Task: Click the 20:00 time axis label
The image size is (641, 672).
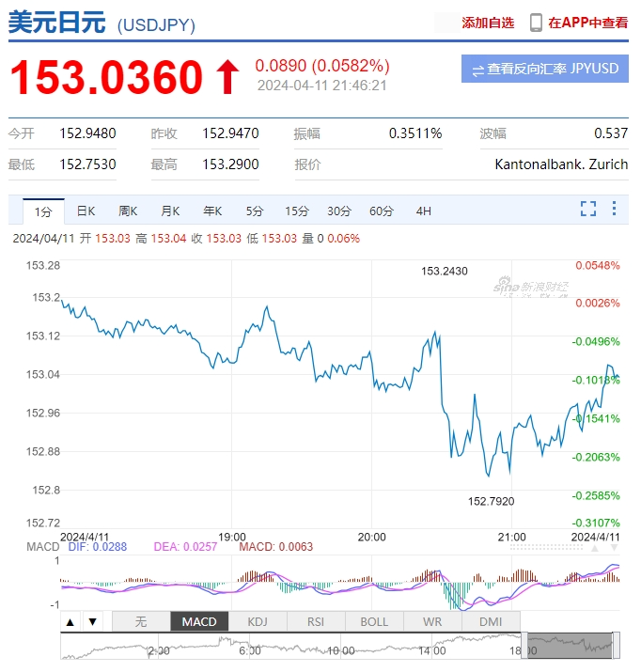Action: 372,537
